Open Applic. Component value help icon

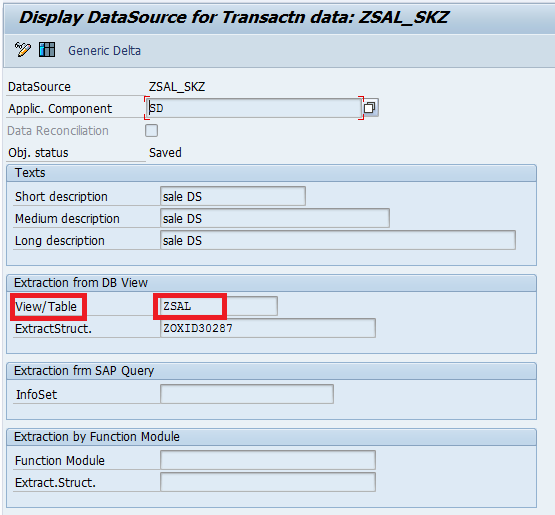(370, 108)
